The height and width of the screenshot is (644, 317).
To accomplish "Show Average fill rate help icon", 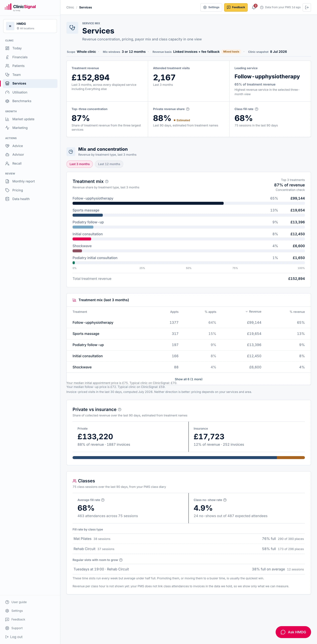I will coord(103,500).
